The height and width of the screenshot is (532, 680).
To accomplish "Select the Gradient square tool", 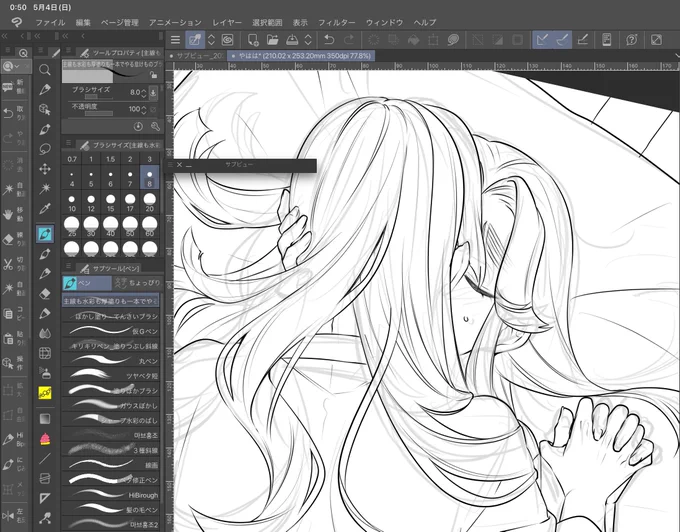I will [45, 419].
